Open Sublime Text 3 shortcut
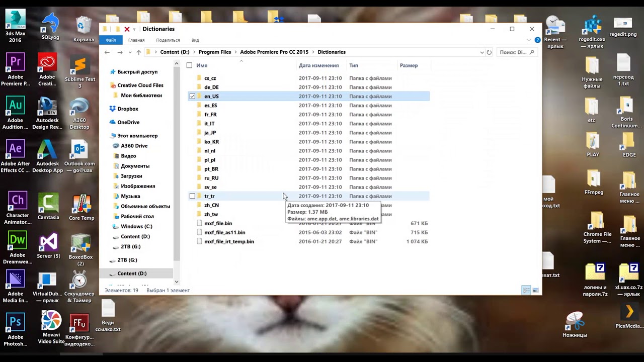 tap(79, 73)
